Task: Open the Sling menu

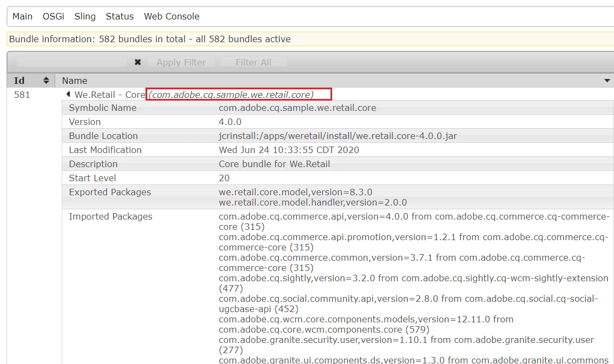Action: click(85, 16)
